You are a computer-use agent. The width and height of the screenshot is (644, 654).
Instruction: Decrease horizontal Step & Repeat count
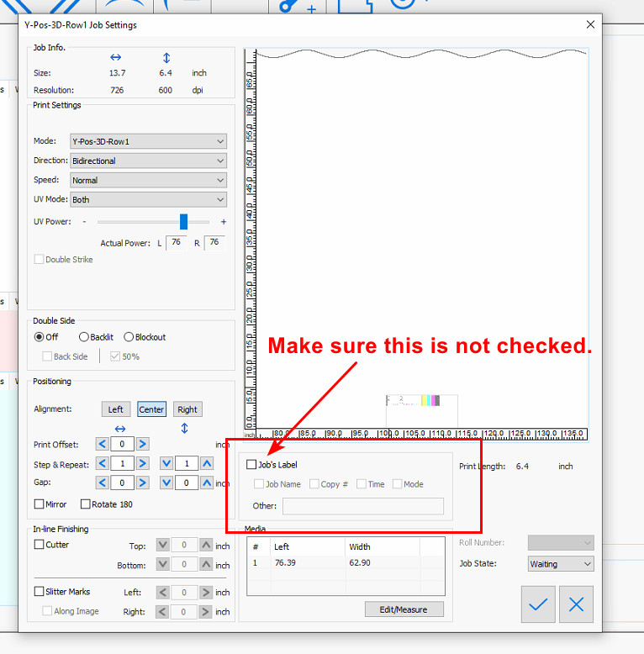[x=103, y=463]
